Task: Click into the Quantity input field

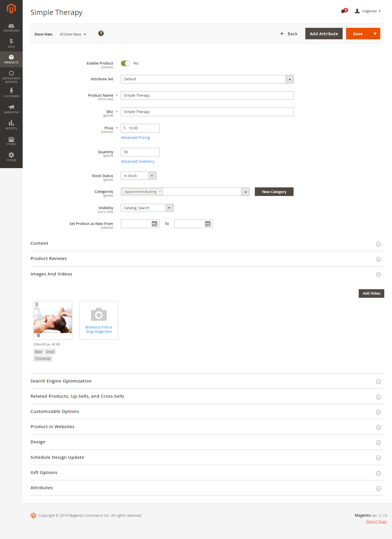Action: [x=140, y=152]
